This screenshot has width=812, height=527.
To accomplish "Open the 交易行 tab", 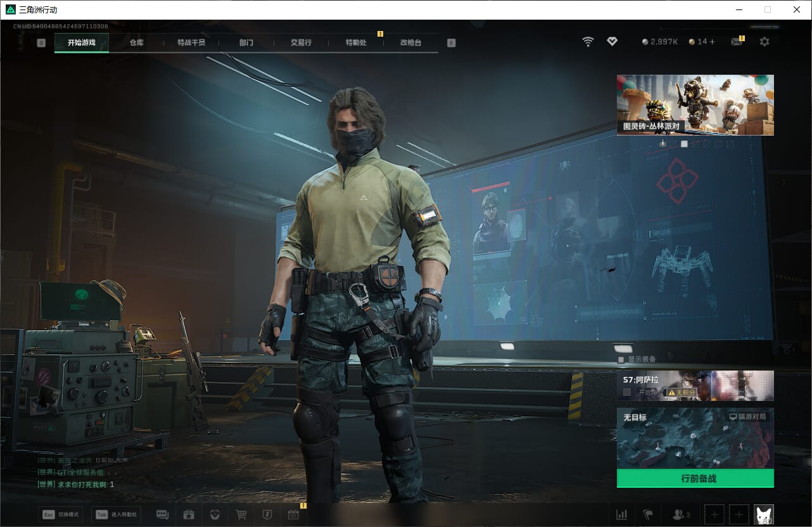I will 301,42.
